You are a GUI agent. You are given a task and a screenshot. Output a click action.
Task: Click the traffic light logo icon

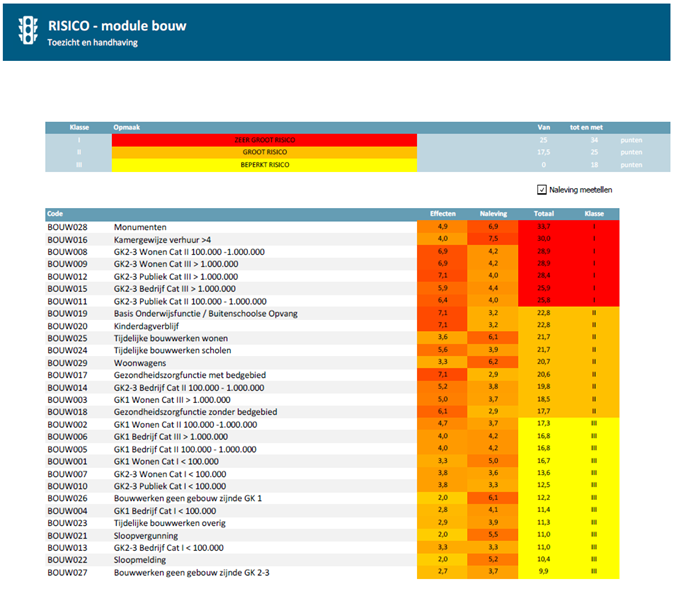[x=27, y=31]
